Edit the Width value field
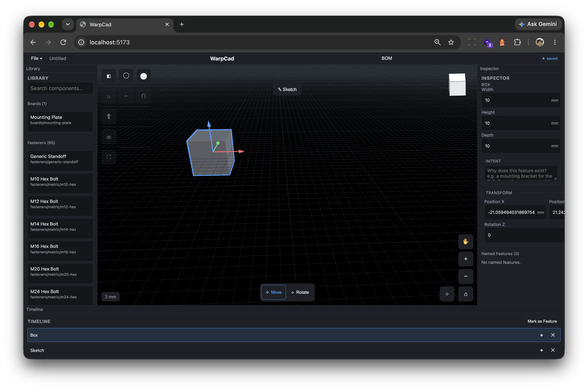Viewport: 588px width, 390px height. pos(521,100)
